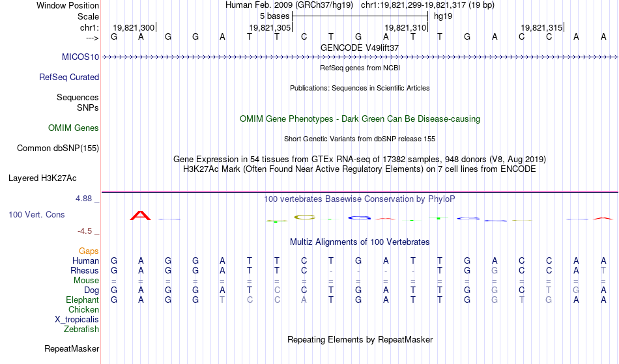Click the hg19 scale label
Image resolution: width=619 pixels, height=364 pixels.
pos(443,16)
